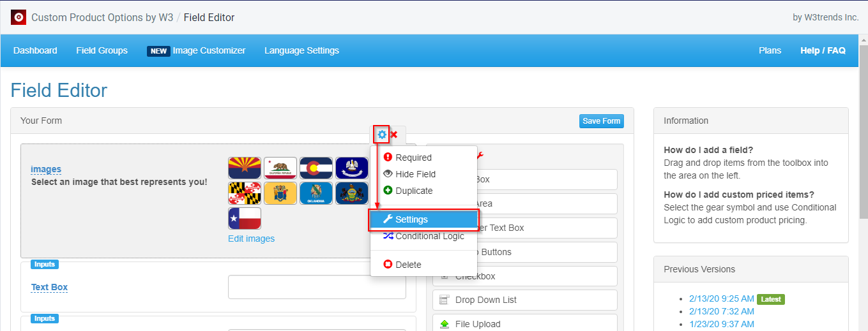Click the images field label

pos(46,169)
